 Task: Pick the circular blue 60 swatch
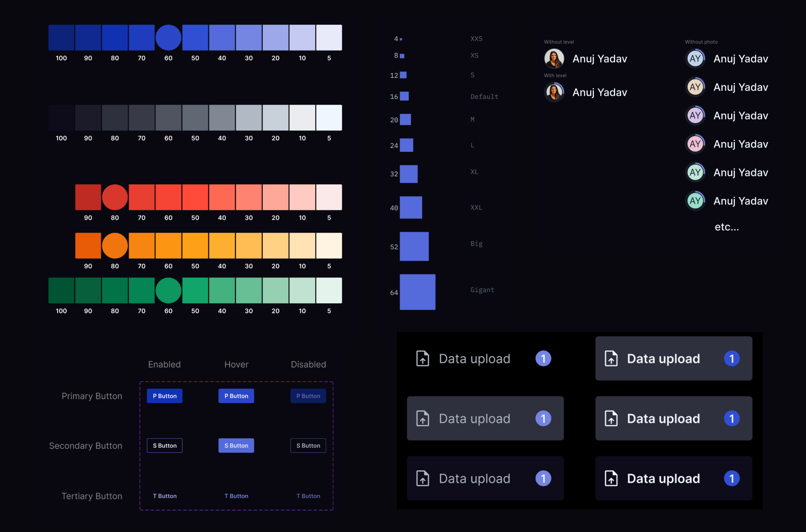click(x=168, y=38)
